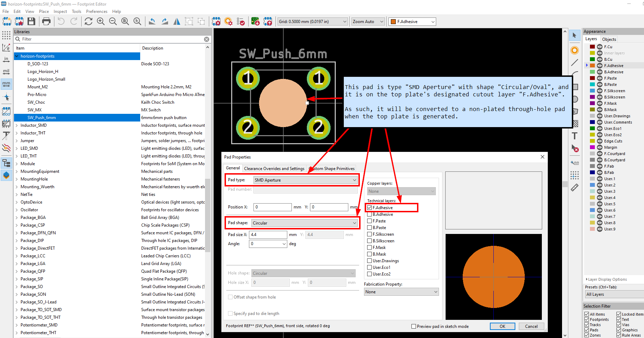This screenshot has height=338, width=644.
Task: Click the Zoom in magnifier
Action: (x=101, y=21)
